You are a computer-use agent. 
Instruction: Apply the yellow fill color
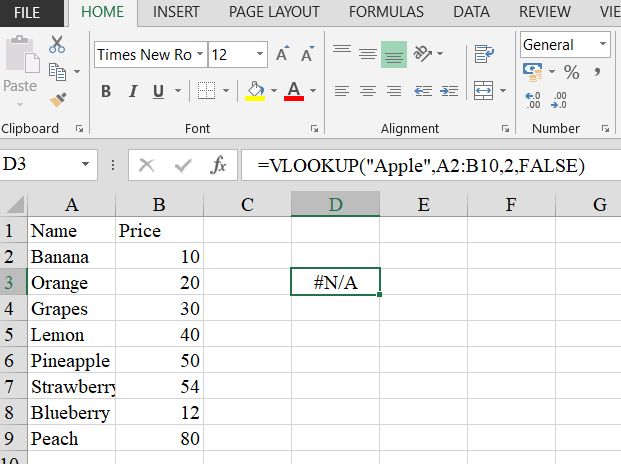point(255,92)
